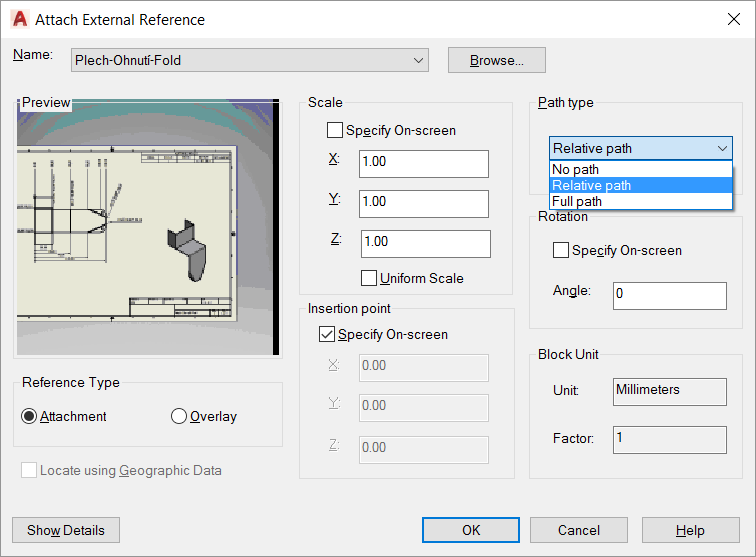Click the AutoCAD logo icon in title bar
The image size is (756, 557).
20,19
